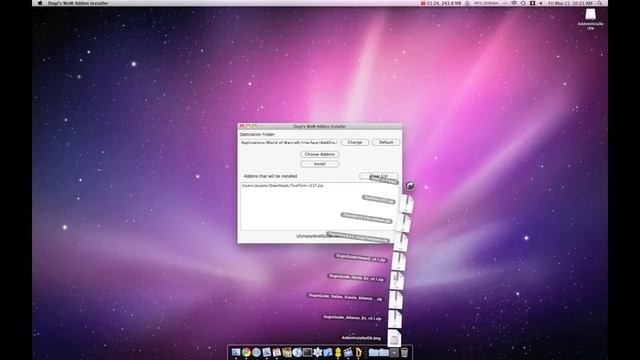Open the Trash in the Dock
Screen dimensions: 640x360
pyautogui.click(x=404, y=352)
